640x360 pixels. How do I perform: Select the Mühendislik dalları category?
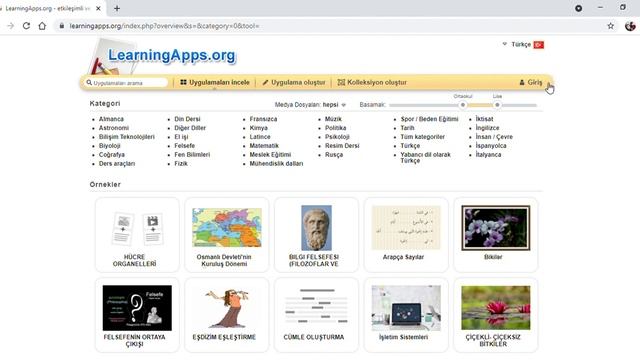pos(276,164)
